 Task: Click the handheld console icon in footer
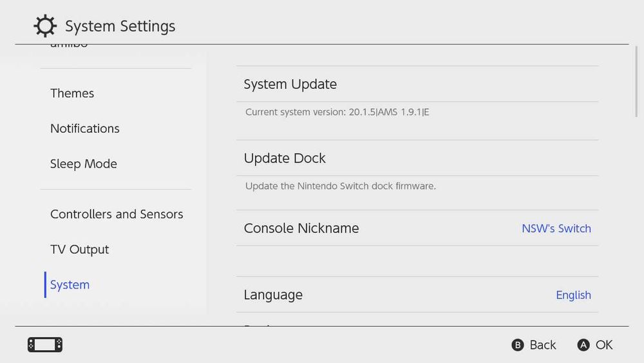pyautogui.click(x=45, y=345)
